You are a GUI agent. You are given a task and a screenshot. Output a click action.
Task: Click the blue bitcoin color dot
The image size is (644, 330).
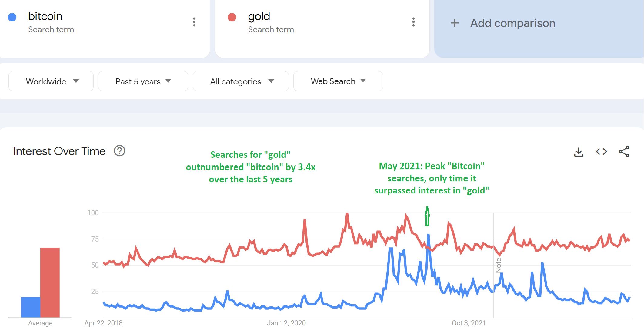12,17
